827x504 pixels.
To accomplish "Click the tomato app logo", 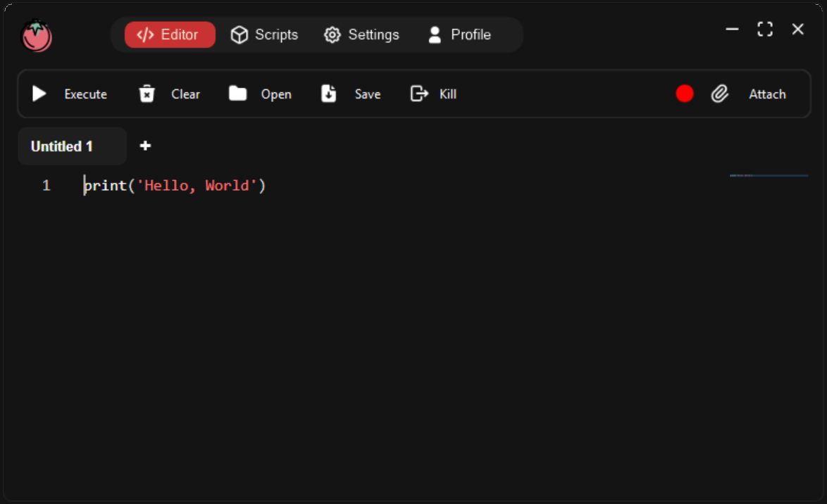I will [36, 35].
